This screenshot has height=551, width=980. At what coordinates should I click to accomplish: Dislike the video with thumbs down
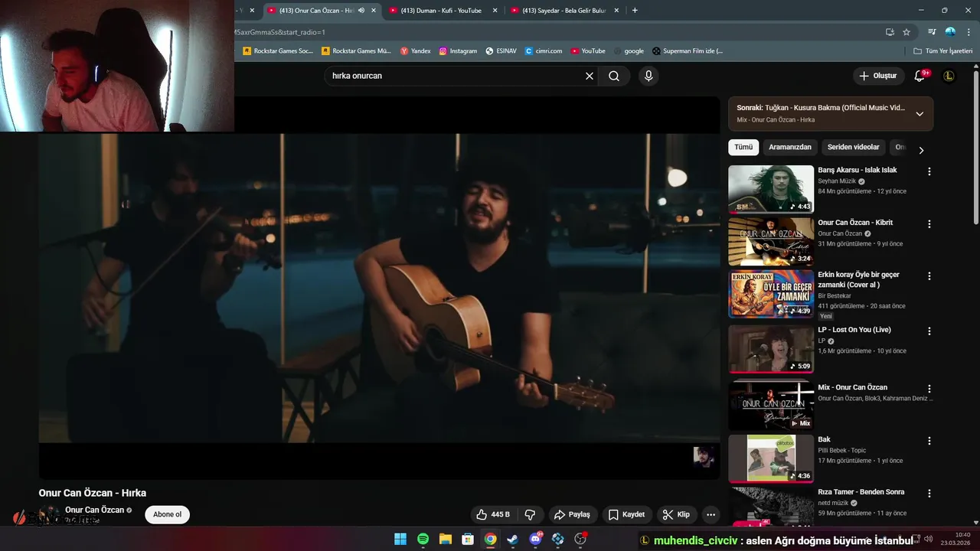coord(530,514)
